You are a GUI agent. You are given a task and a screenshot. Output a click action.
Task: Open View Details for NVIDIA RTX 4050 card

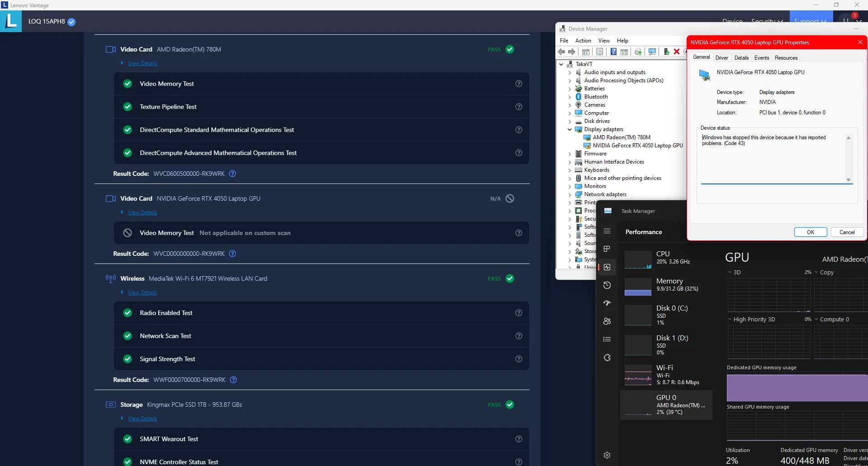point(142,212)
